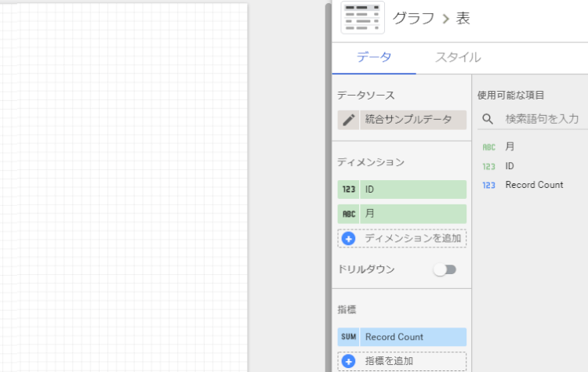Click green 123 icon beside ID in available fields
The width and height of the screenshot is (588, 372).
coord(489,166)
